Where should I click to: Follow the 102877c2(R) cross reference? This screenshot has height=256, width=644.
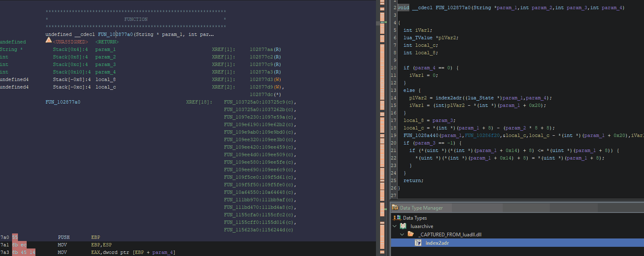point(265,57)
